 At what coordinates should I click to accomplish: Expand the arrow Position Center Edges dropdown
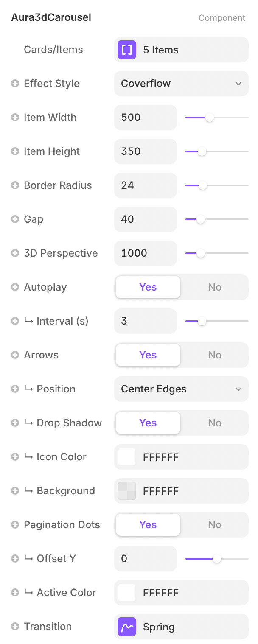(x=181, y=389)
